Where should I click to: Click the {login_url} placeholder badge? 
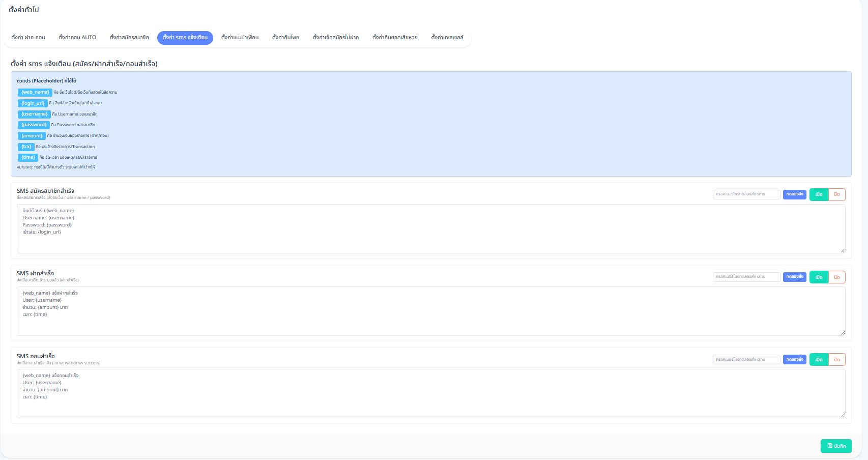click(x=33, y=103)
